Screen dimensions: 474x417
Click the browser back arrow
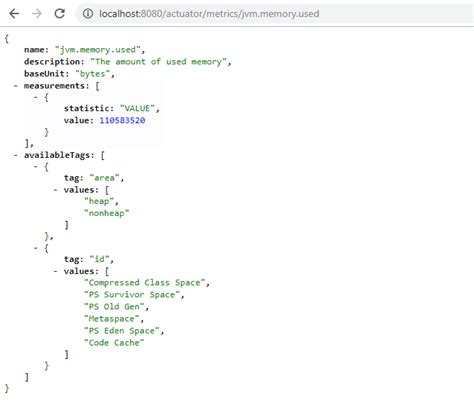pyautogui.click(x=14, y=14)
